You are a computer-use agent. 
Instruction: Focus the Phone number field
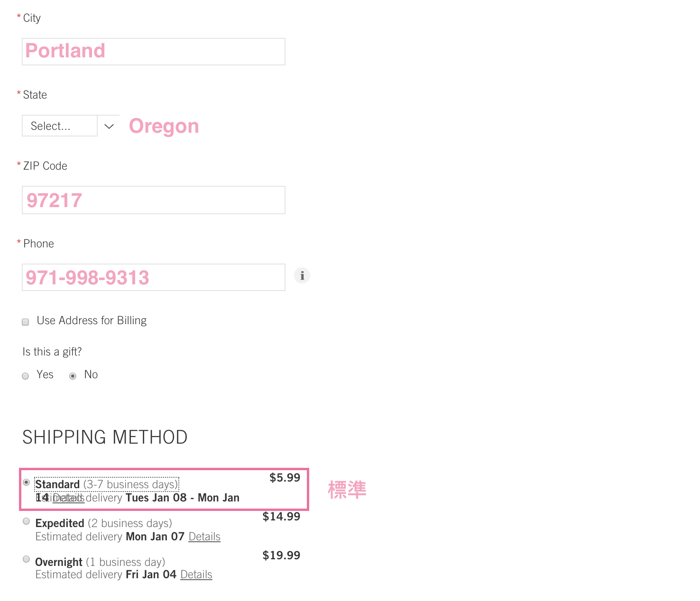point(154,277)
